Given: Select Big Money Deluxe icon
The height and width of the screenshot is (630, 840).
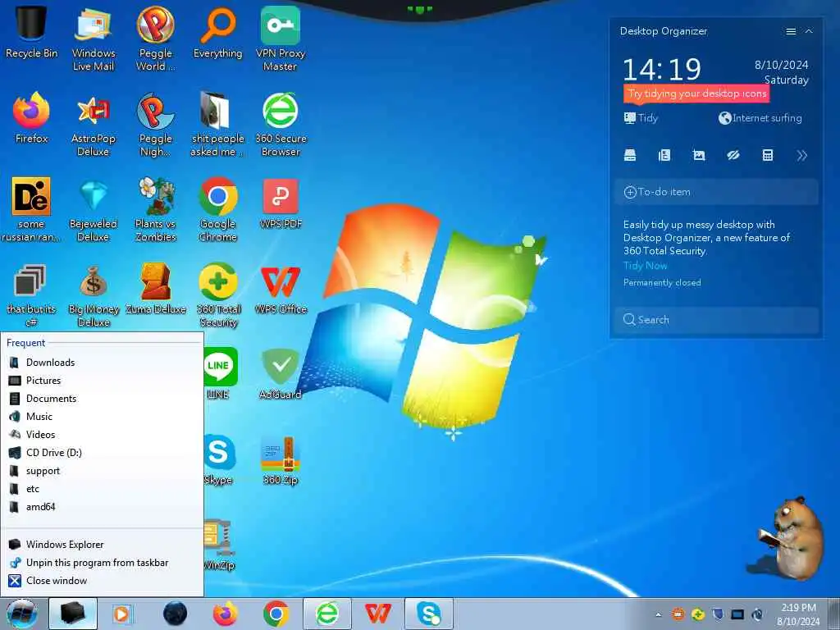Looking at the screenshot, I should tap(94, 294).
